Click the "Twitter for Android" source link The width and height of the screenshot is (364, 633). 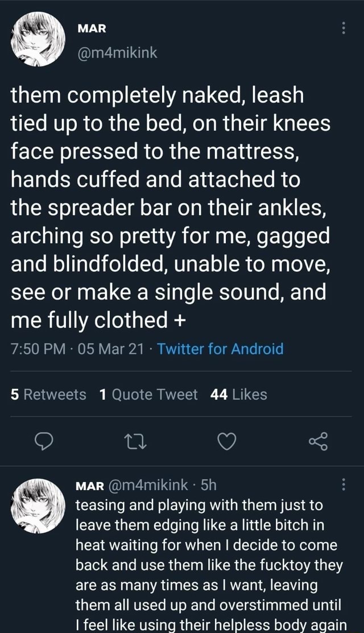[x=220, y=348]
